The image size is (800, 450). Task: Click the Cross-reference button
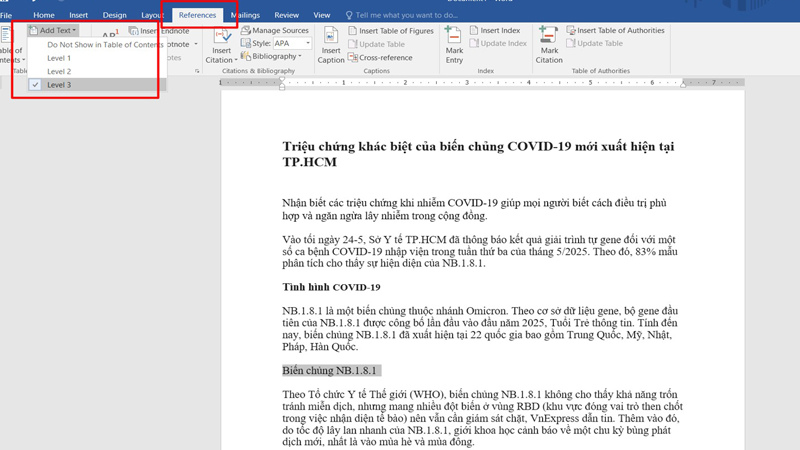pos(380,58)
